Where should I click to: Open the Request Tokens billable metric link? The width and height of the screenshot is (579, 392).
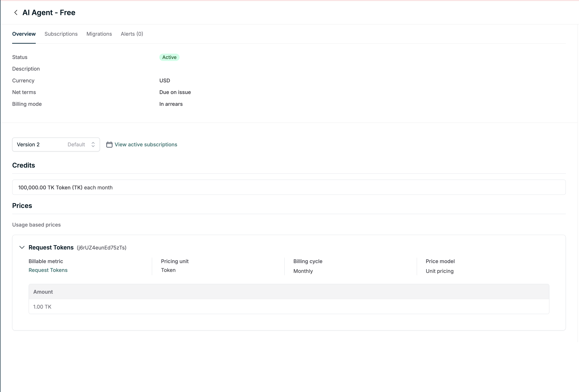tap(48, 270)
